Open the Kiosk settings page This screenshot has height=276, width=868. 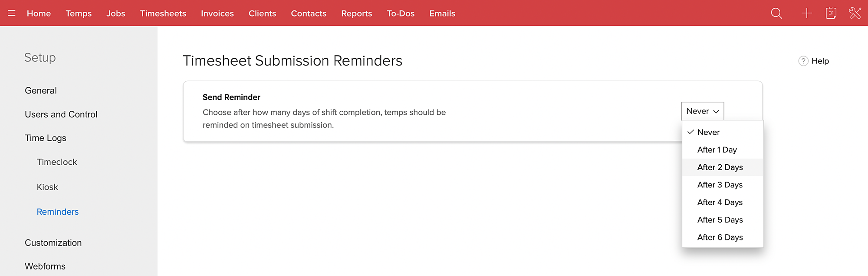(x=47, y=187)
